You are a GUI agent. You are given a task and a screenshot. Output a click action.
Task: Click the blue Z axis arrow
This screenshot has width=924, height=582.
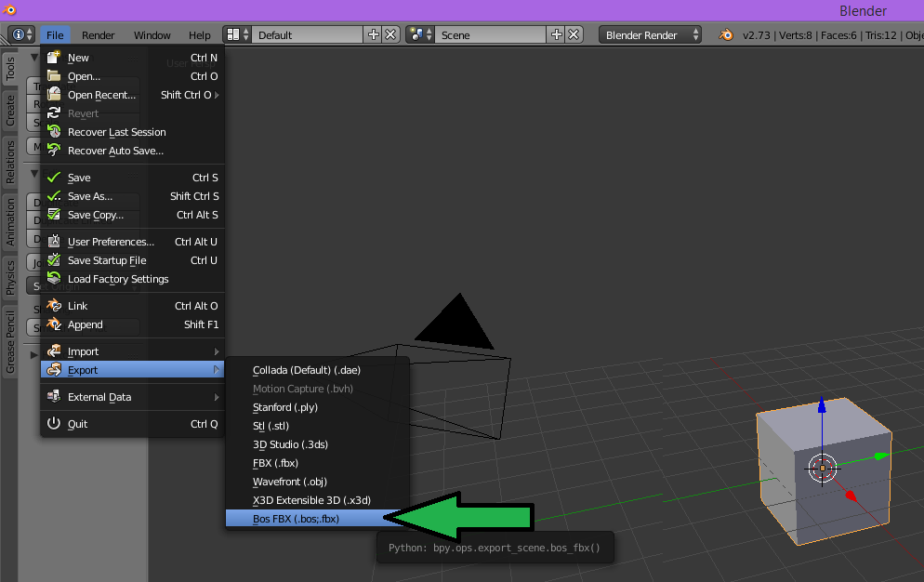822,405
